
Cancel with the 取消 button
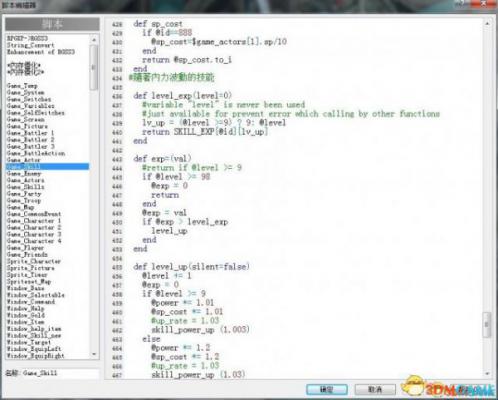tap(375, 389)
